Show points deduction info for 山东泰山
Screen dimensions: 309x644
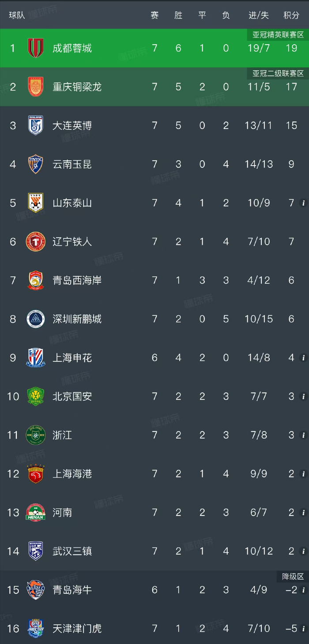coord(303,203)
